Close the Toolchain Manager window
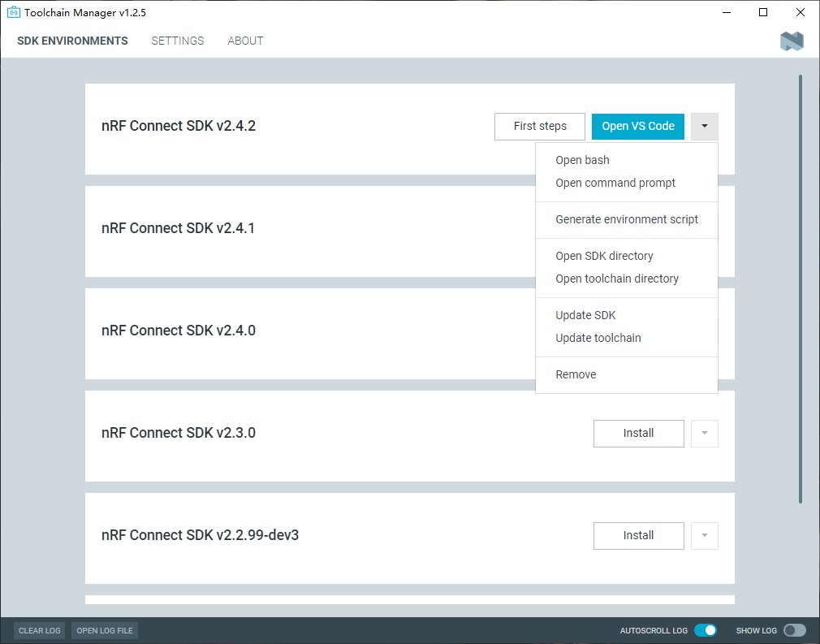Image resolution: width=820 pixels, height=644 pixels. 801,12
